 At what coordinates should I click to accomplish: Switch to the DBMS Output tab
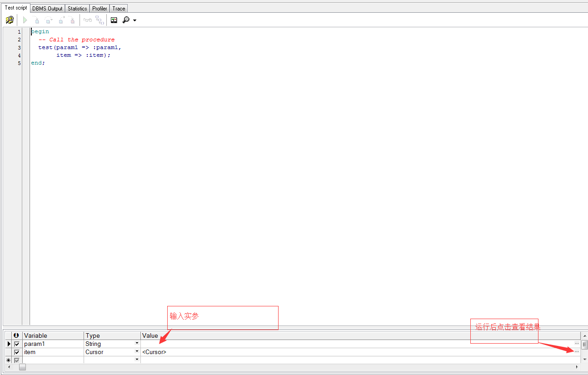[47, 8]
